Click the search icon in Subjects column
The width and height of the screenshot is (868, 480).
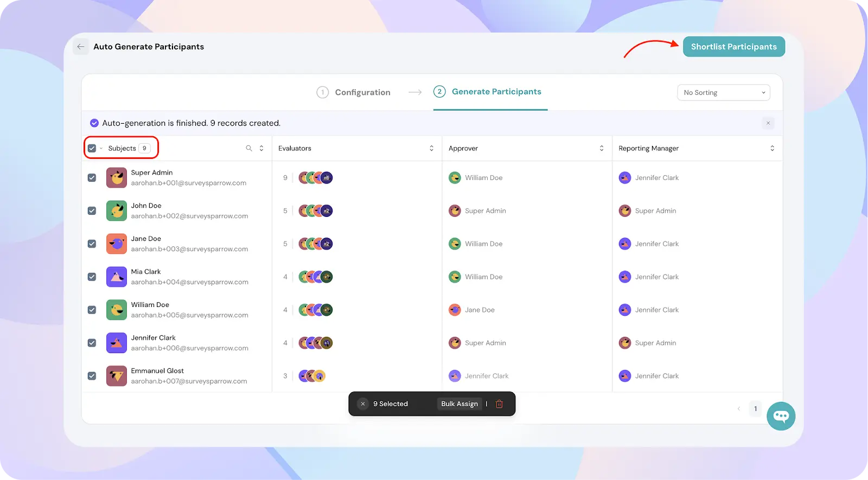pyautogui.click(x=249, y=148)
